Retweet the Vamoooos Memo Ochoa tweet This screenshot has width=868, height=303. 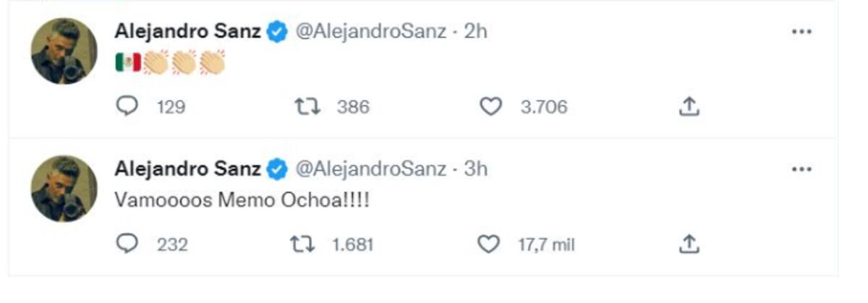coord(302,244)
